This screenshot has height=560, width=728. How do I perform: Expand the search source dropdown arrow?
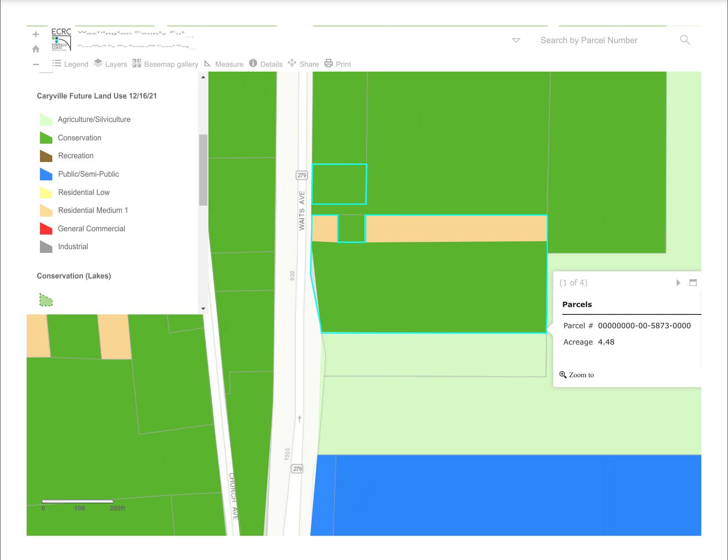pyautogui.click(x=516, y=40)
